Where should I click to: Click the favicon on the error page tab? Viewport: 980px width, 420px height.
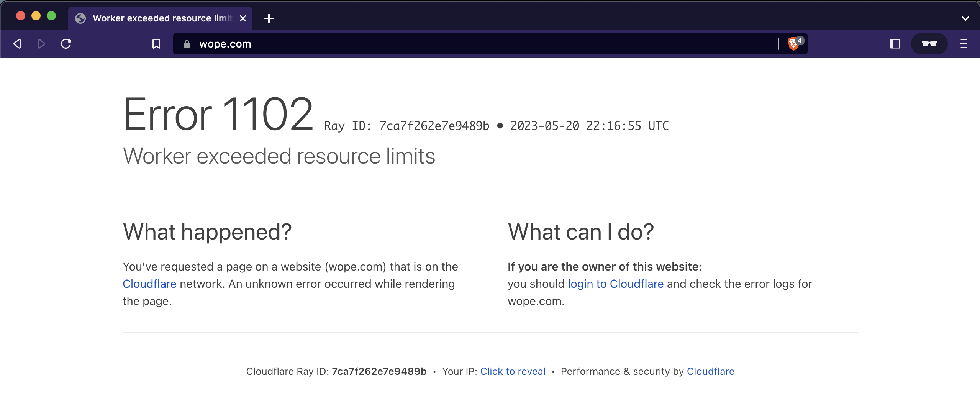80,18
